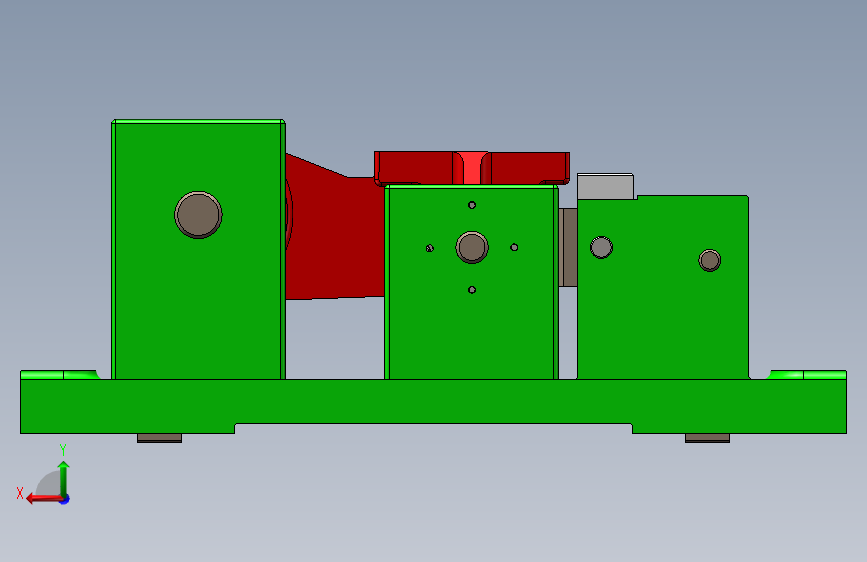Select the middle green block face
The height and width of the screenshot is (562, 867).
472,332
